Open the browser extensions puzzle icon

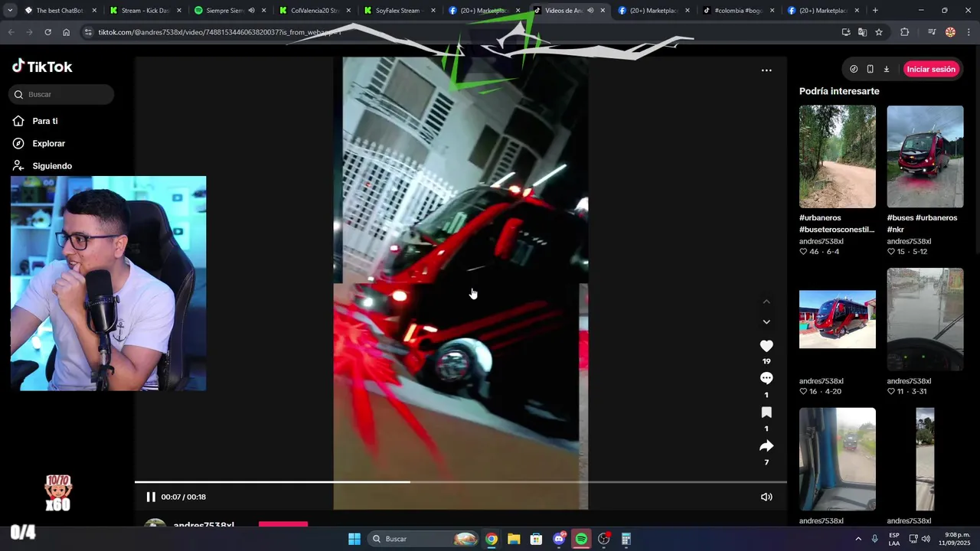tap(905, 32)
